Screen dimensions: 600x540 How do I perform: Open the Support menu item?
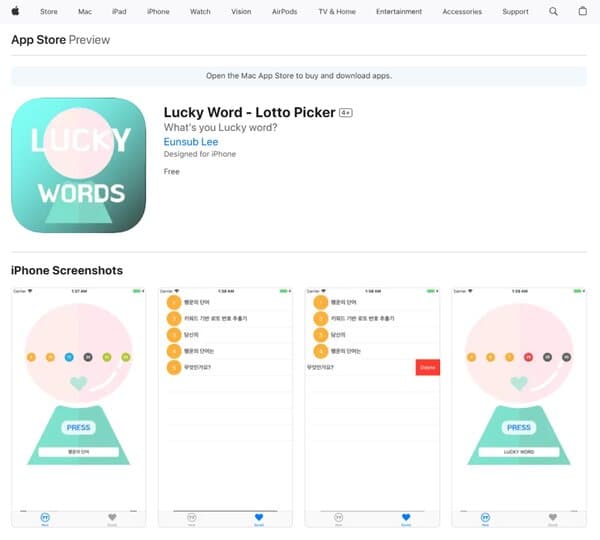(515, 11)
